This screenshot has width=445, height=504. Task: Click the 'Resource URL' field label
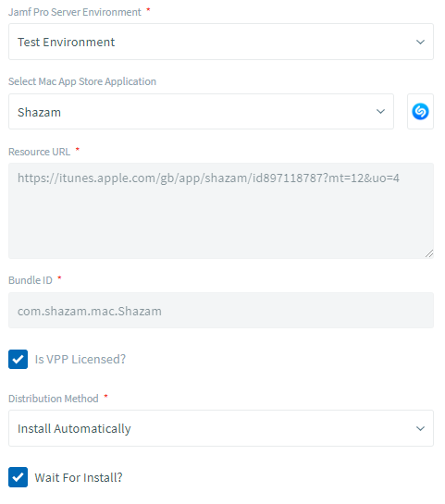(39, 152)
